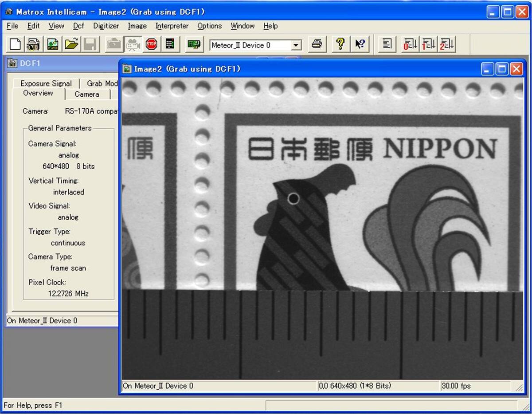Activate context help pointer icon

coord(360,44)
